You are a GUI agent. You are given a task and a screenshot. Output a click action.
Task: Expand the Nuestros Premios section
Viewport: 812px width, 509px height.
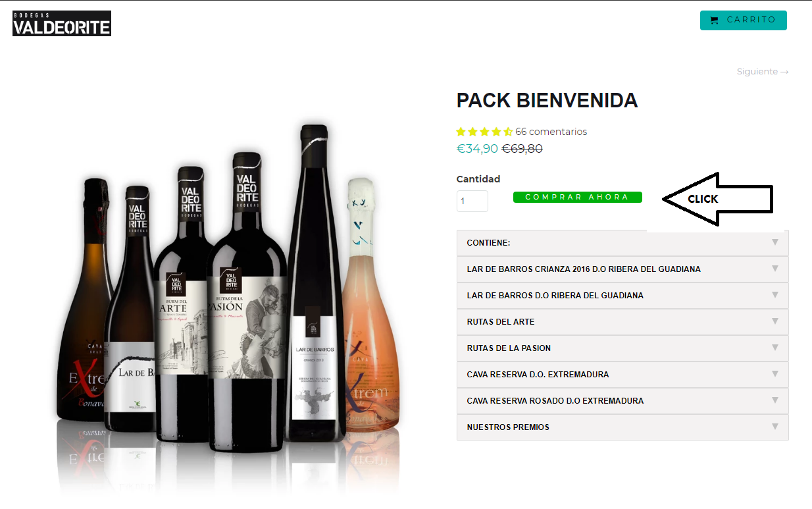[622, 427]
